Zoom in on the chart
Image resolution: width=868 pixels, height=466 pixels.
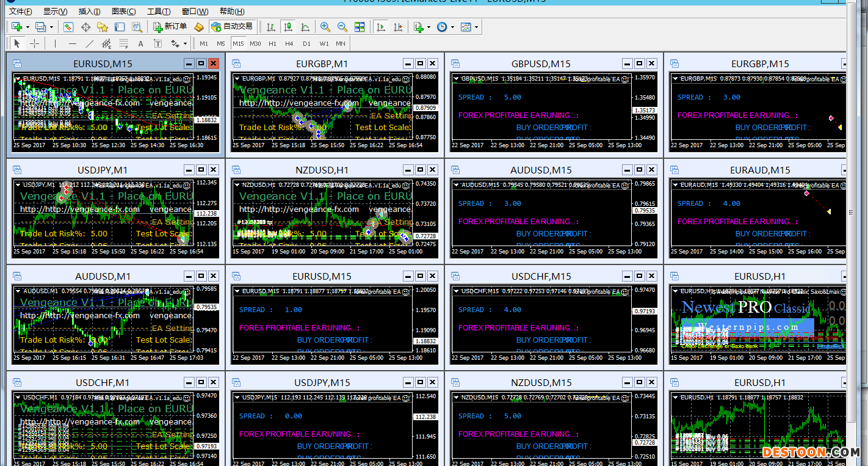325,27
